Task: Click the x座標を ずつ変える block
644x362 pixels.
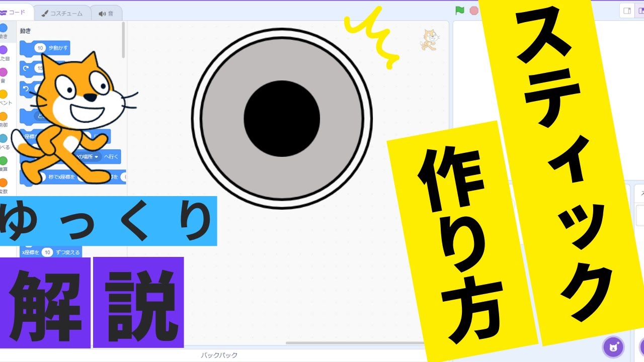Action: (x=51, y=252)
